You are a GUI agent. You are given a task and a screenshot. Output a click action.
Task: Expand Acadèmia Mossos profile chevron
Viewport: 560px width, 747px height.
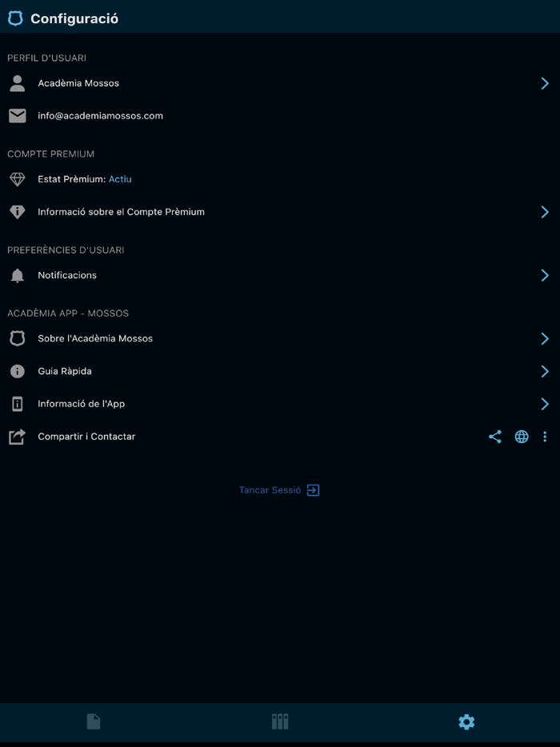click(x=545, y=83)
